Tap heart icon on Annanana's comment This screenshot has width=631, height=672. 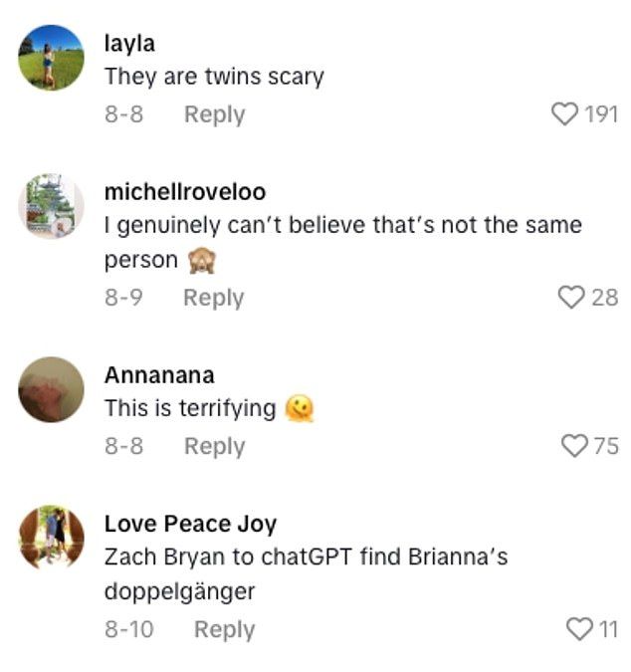coord(574,446)
